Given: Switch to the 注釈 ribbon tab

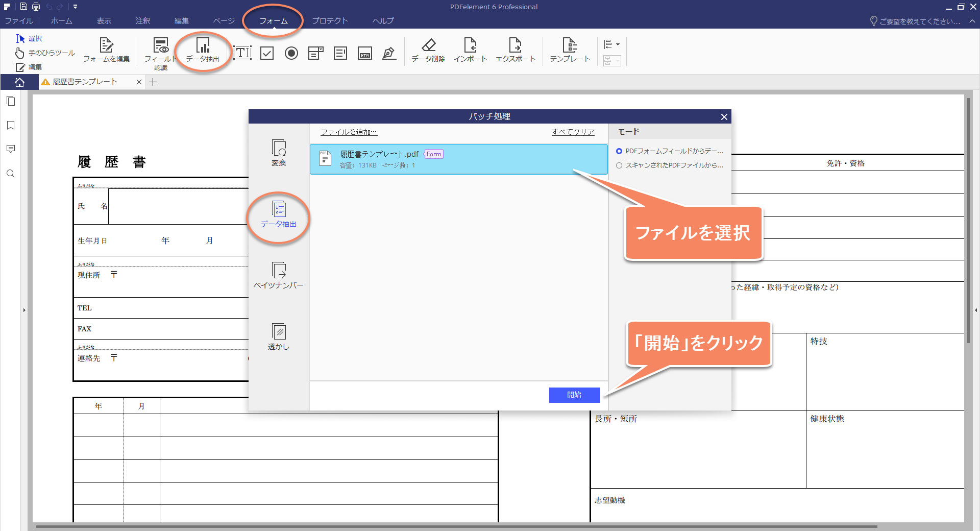Looking at the screenshot, I should point(143,21).
